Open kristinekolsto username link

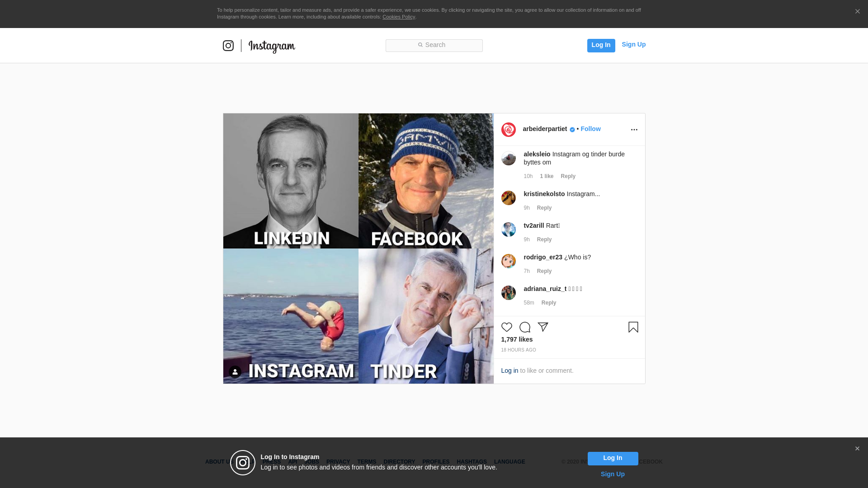click(x=544, y=194)
